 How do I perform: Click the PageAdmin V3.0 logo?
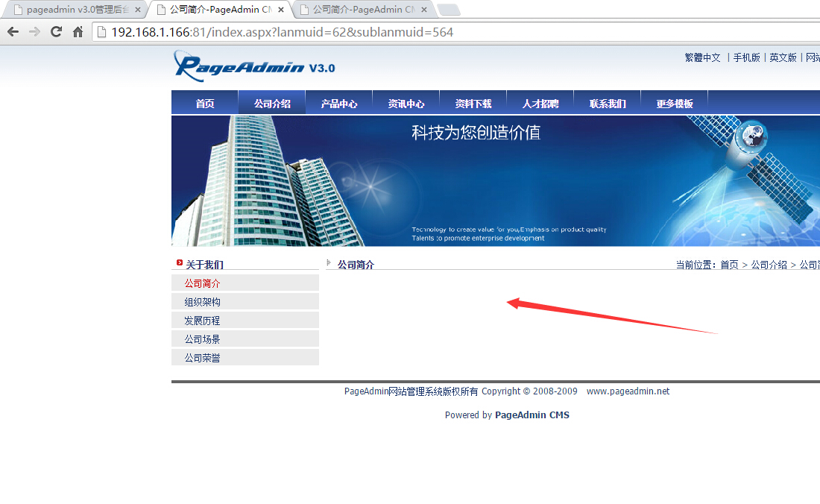tap(254, 66)
